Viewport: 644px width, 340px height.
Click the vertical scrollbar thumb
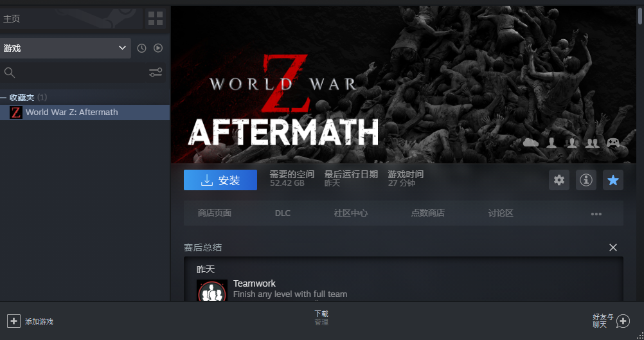click(640, 15)
